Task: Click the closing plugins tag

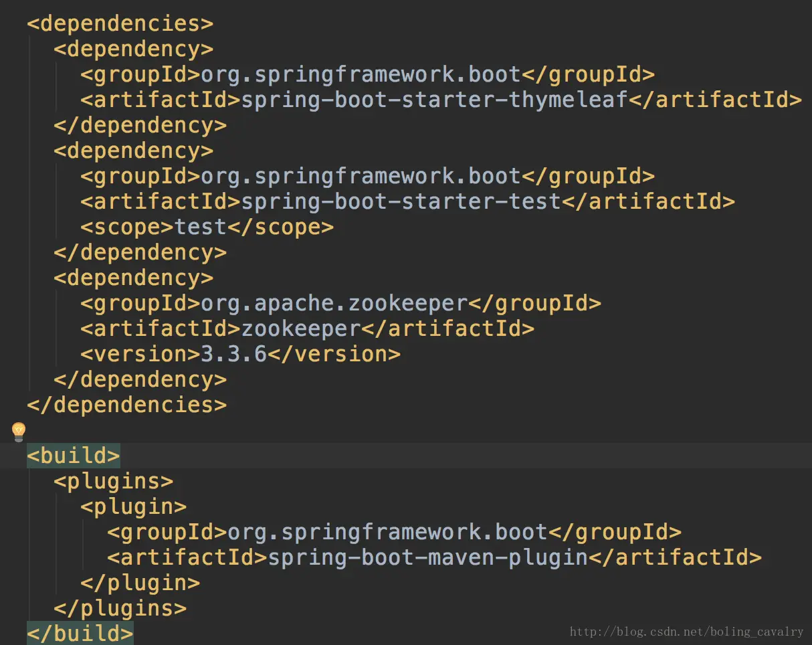Action: click(120, 608)
